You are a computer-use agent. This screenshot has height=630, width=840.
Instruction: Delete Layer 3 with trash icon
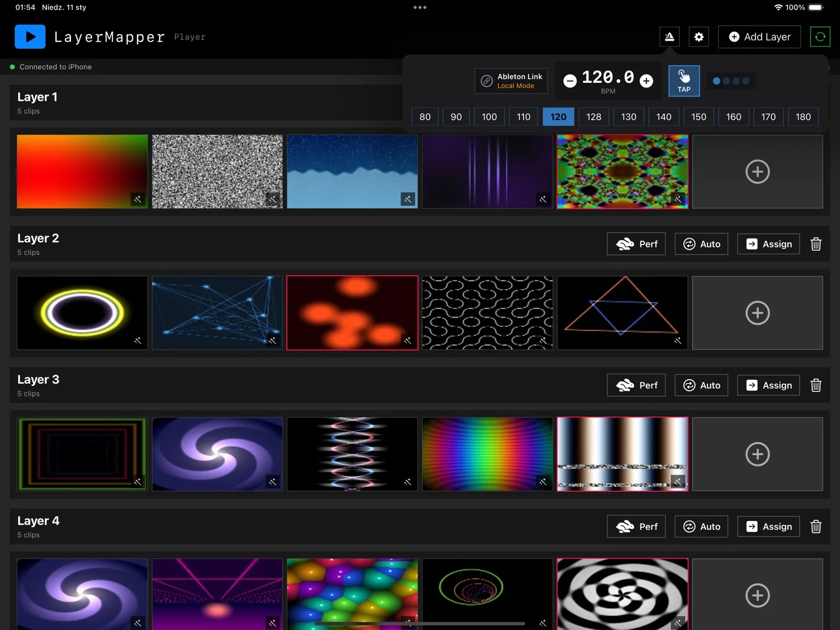tap(816, 385)
